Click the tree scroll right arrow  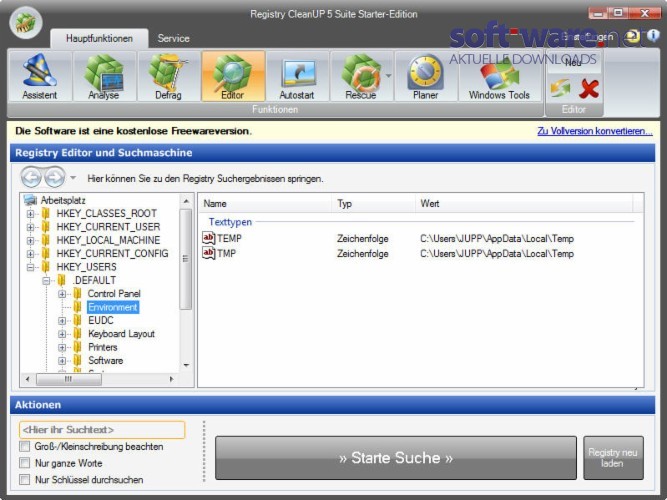tap(171, 379)
